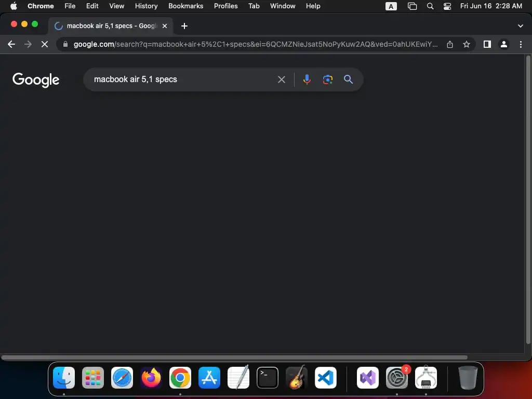Open Control Center in menu bar
This screenshot has height=399, width=532.
click(447, 6)
